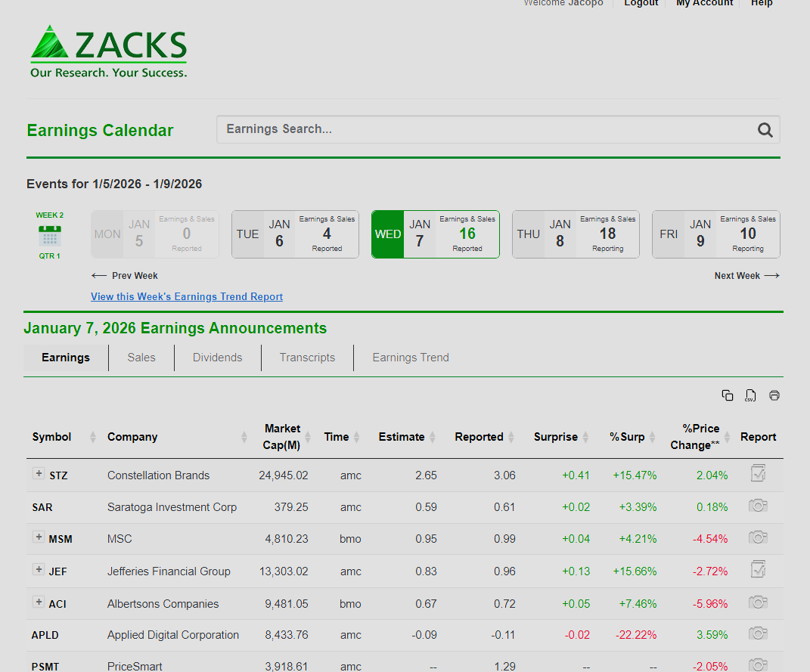Select the Earnings tab

[x=66, y=358]
